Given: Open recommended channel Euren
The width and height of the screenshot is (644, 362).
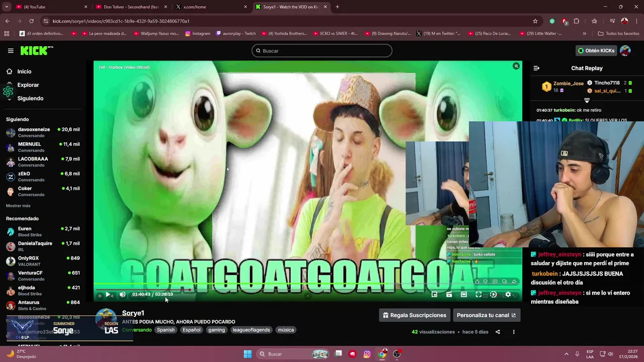Looking at the screenshot, I should 43,231.
